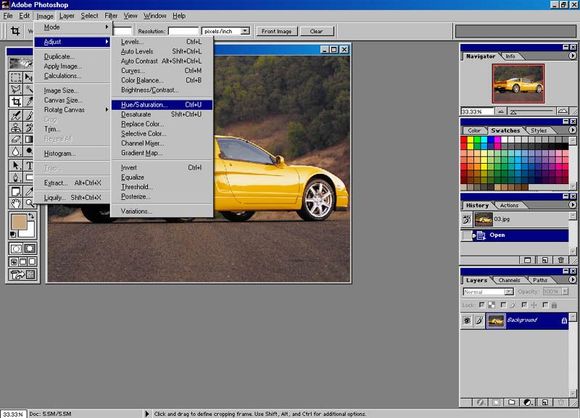Choose Image Size menu entry
580x418 pixels.
72,91
